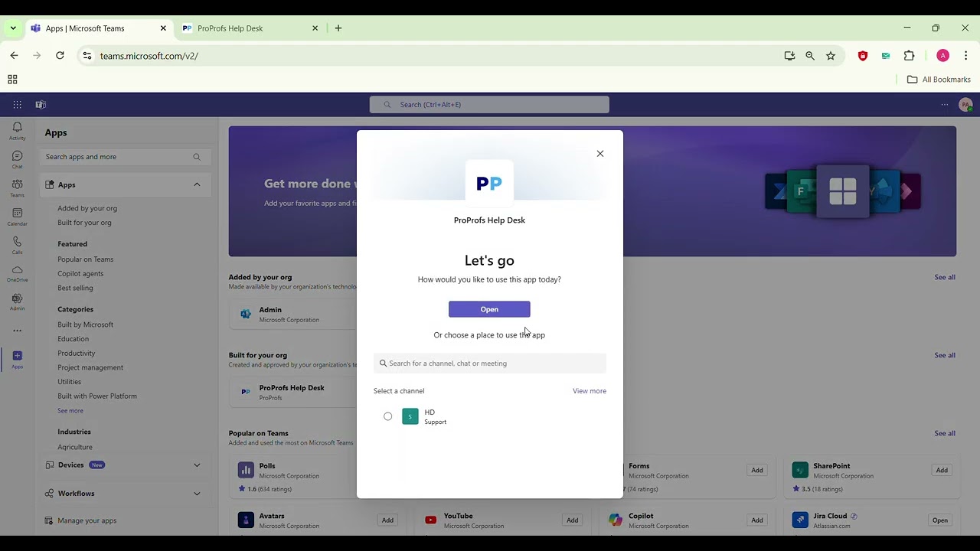This screenshot has width=980, height=551.
Task: Add the Copilot app
Action: pos(757,520)
